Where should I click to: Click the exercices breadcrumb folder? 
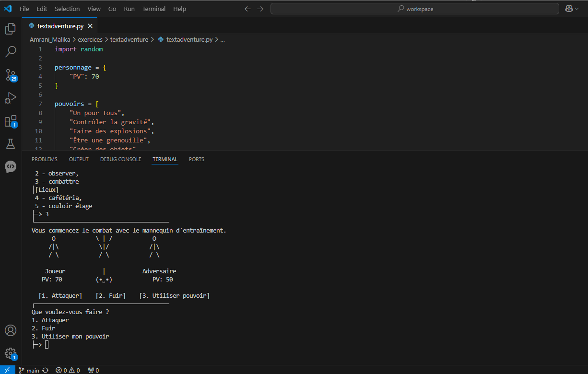pos(90,40)
